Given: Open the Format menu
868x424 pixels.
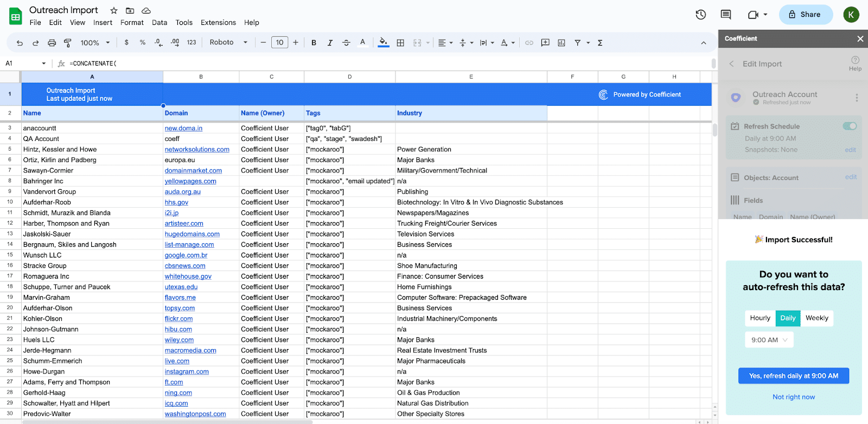Looking at the screenshot, I should [x=132, y=23].
